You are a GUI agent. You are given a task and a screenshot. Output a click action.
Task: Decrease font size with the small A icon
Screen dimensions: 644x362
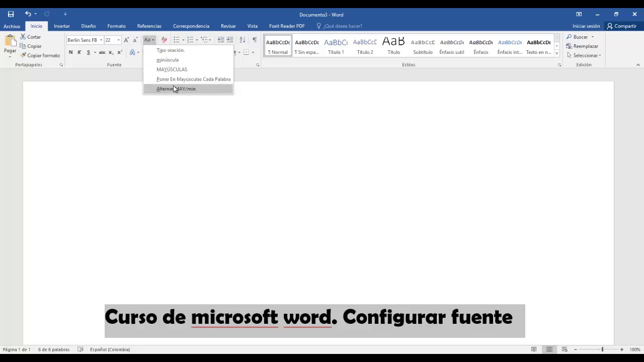point(135,40)
